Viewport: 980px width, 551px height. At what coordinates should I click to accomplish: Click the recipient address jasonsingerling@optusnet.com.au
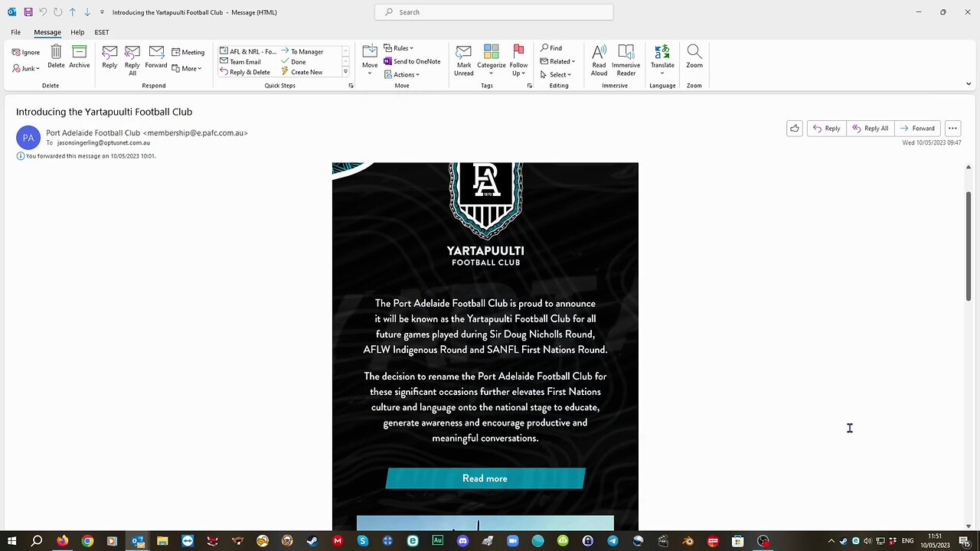pyautogui.click(x=103, y=143)
